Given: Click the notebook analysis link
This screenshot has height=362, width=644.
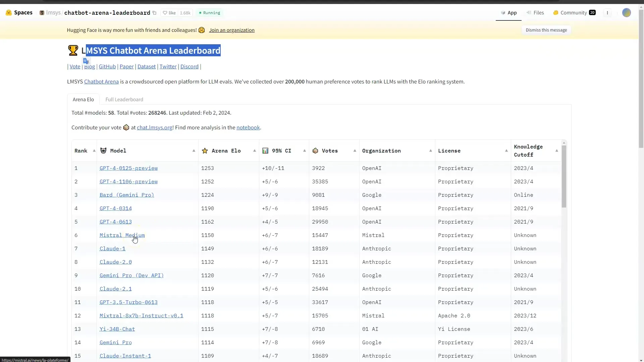Looking at the screenshot, I should pos(248,127).
